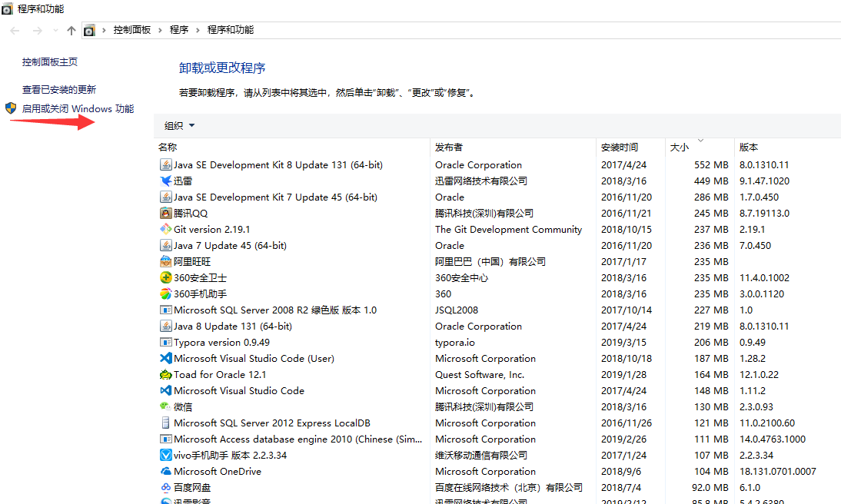Go to 控制面板主页 link
Screen dimensions: 841x504
pos(50,62)
